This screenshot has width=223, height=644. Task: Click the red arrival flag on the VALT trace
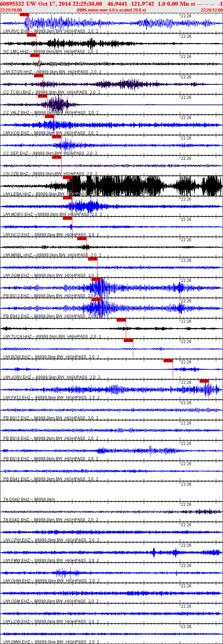42,96
